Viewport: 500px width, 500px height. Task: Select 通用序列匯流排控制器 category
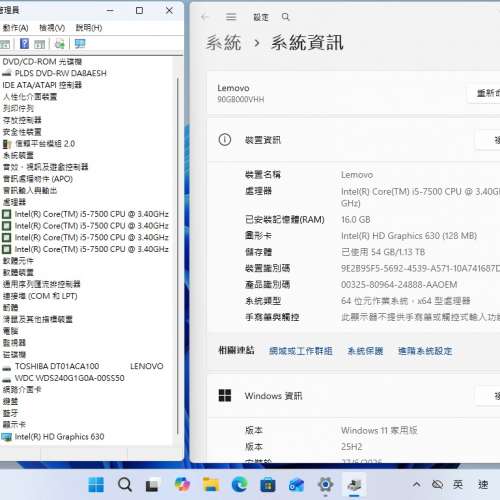(42, 284)
